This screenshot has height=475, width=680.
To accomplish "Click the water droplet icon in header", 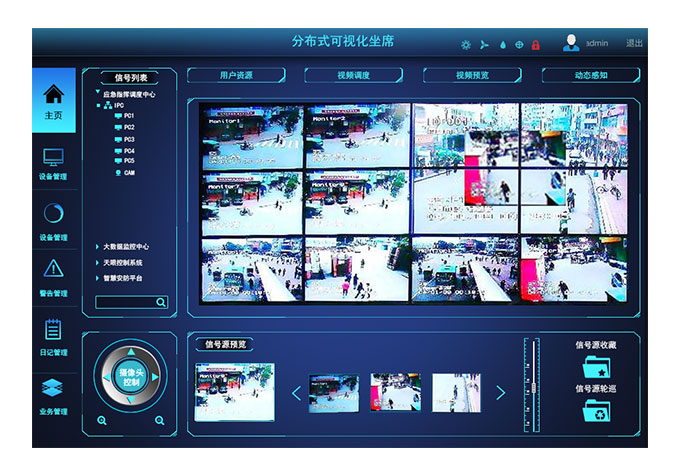I will [x=503, y=45].
